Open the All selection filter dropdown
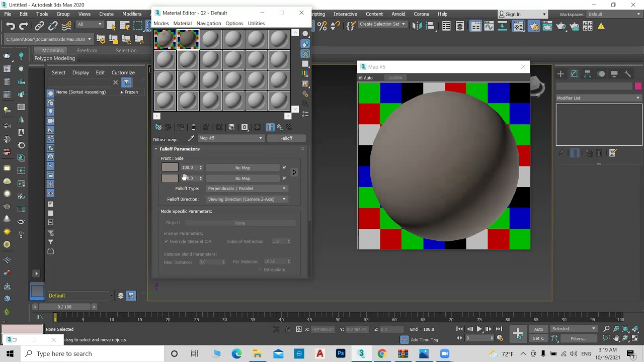The width and height of the screenshot is (644, 362). (x=89, y=24)
